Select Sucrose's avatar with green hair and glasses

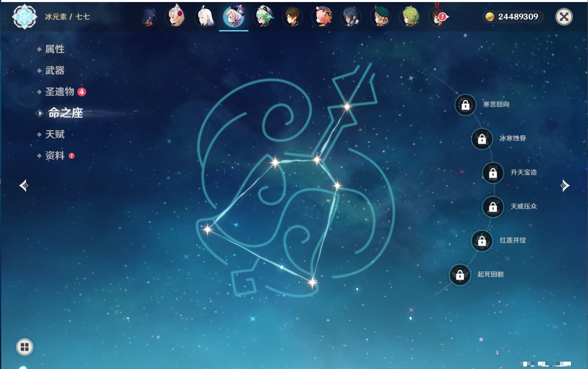click(263, 17)
